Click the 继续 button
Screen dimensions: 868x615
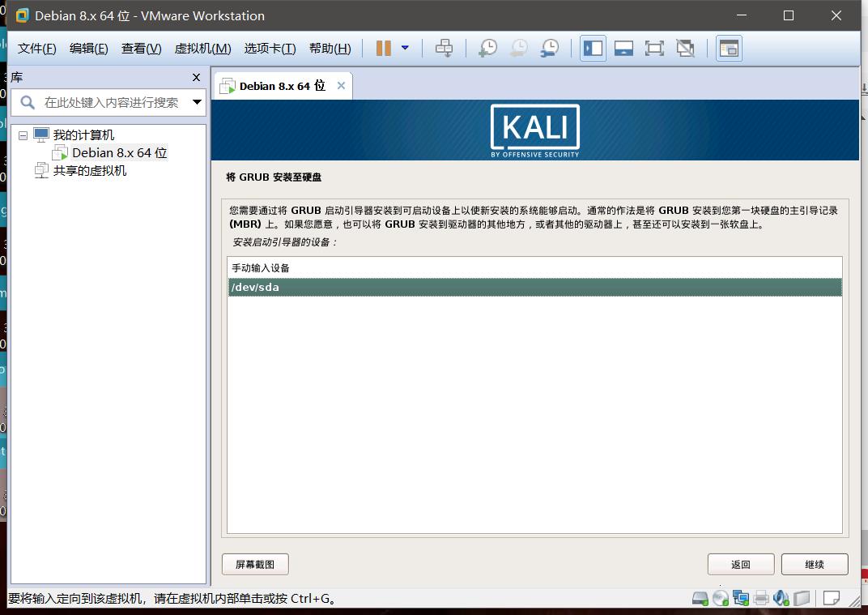click(x=815, y=564)
